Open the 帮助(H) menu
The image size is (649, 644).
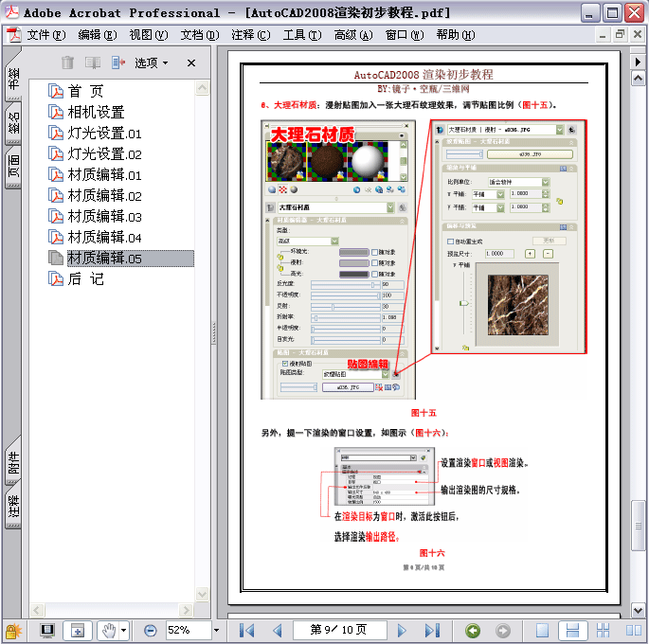456,35
